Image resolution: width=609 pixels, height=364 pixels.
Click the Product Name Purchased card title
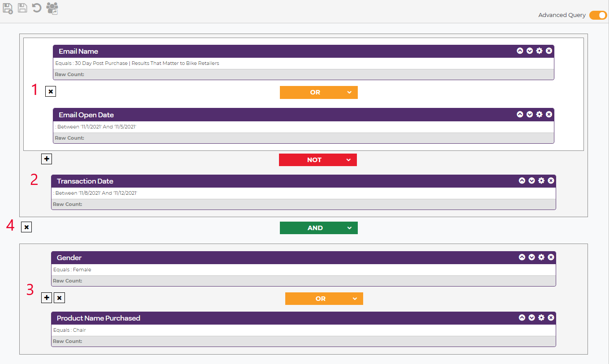click(x=99, y=318)
